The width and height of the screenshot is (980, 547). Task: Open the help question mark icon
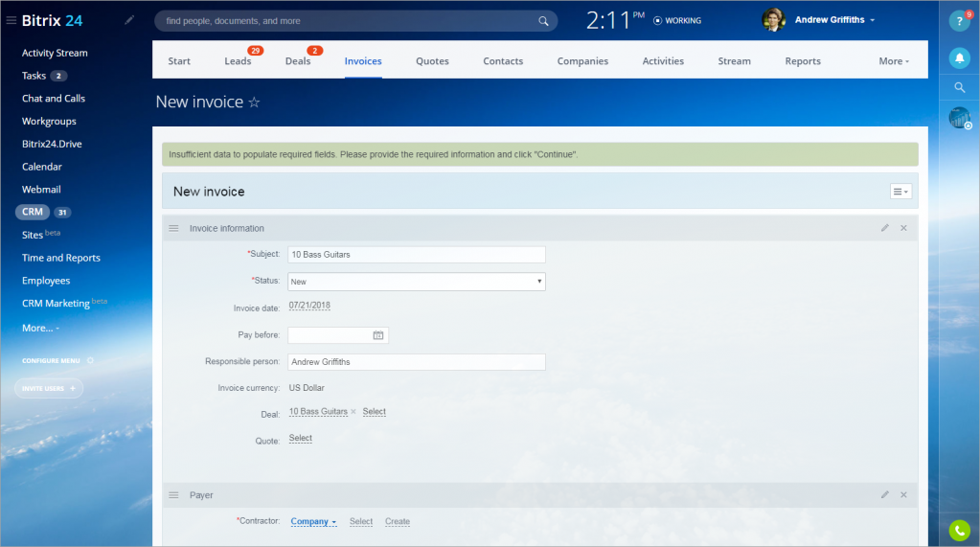959,21
